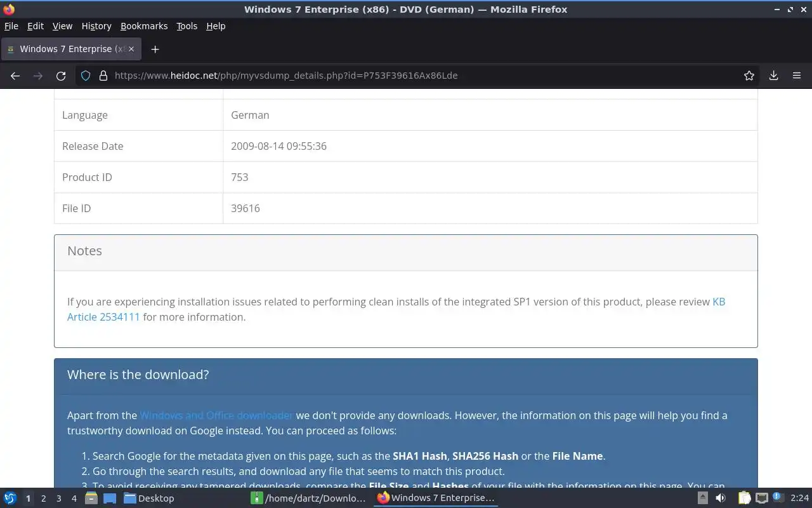Click the bold SHA1 Hash text

pyautogui.click(x=420, y=456)
